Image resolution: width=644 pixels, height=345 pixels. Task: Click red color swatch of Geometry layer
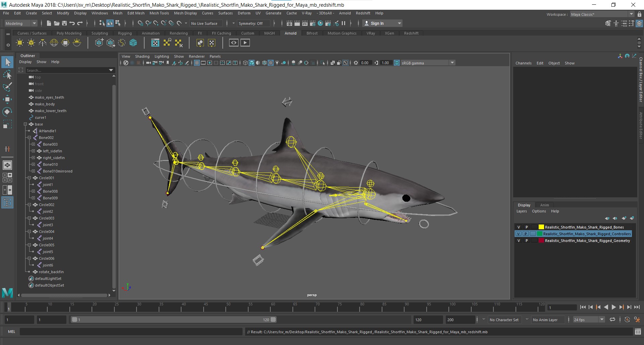point(541,241)
